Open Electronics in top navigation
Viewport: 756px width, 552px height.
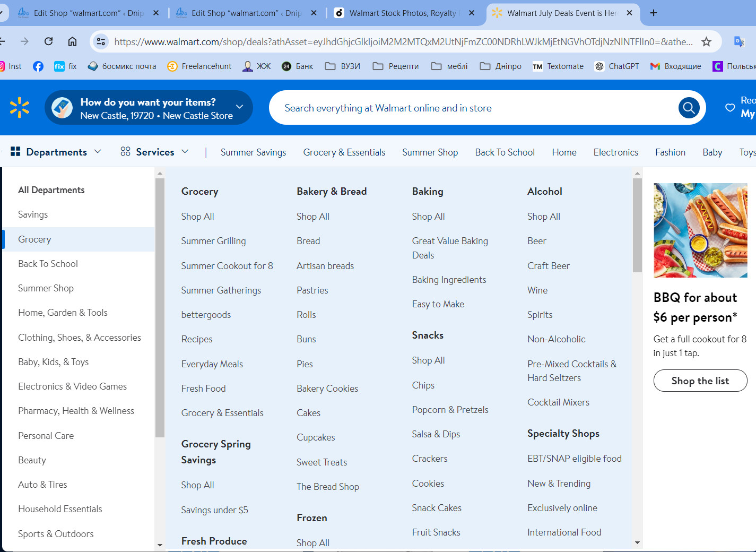(615, 152)
